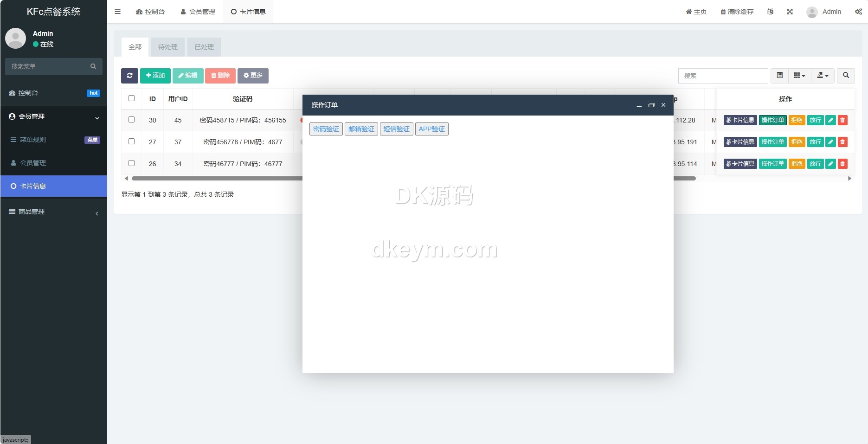This screenshot has height=444, width=868.
Task: Click the refresh table icon button
Action: [x=129, y=76]
